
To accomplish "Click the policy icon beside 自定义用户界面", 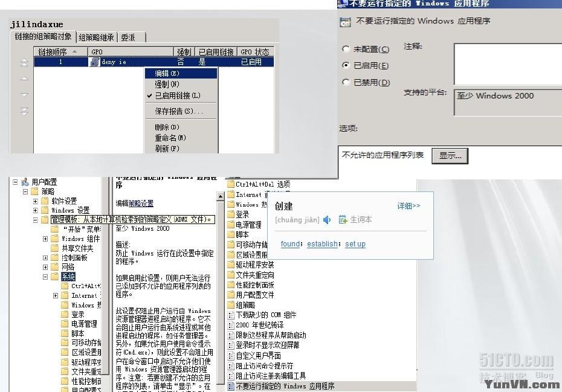I will [231, 355].
